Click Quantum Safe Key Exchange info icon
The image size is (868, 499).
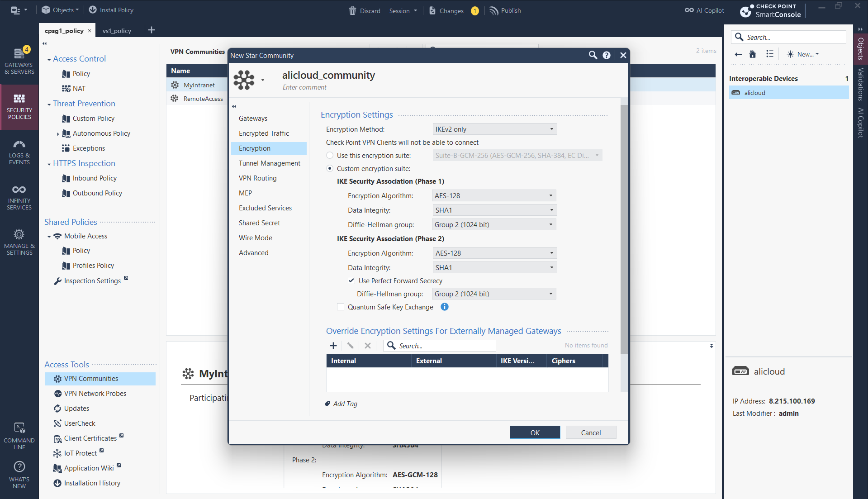445,307
